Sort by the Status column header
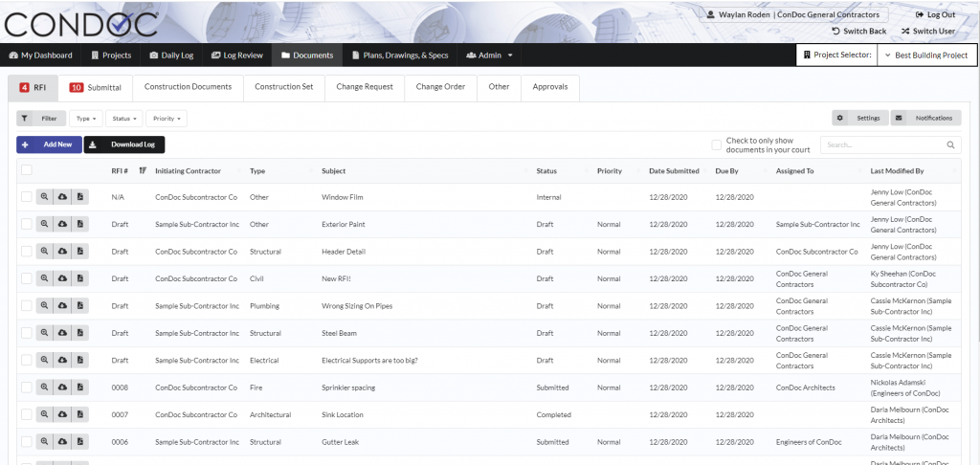This screenshot has width=980, height=465. pyautogui.click(x=546, y=170)
